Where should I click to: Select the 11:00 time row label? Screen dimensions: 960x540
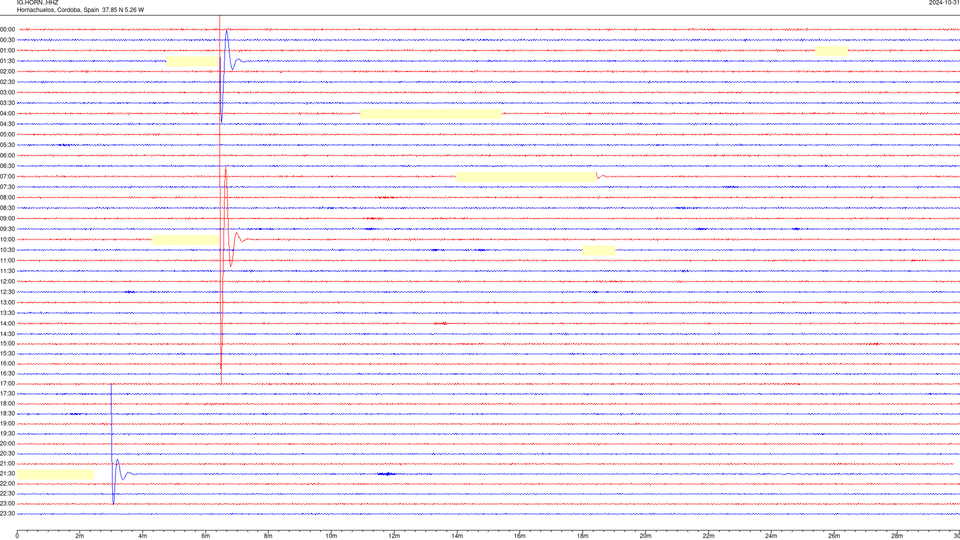pyautogui.click(x=7, y=260)
